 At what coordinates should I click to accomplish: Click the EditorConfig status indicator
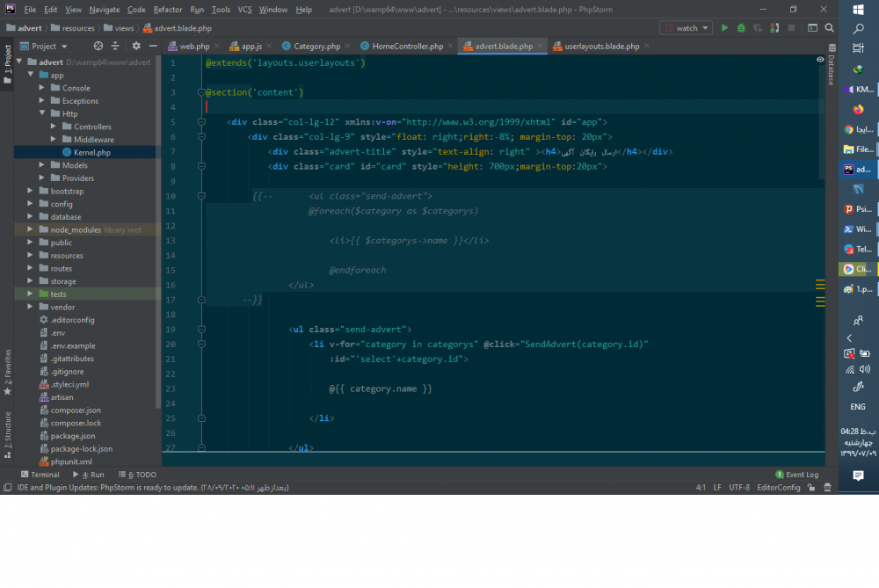coord(778,488)
